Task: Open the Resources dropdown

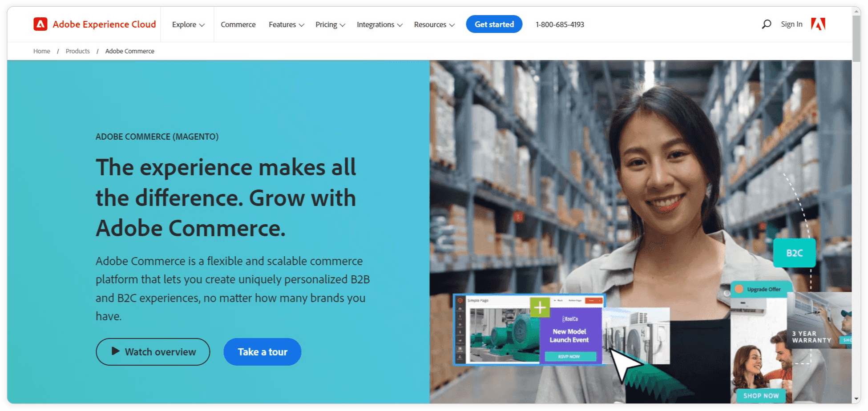Action: [434, 24]
